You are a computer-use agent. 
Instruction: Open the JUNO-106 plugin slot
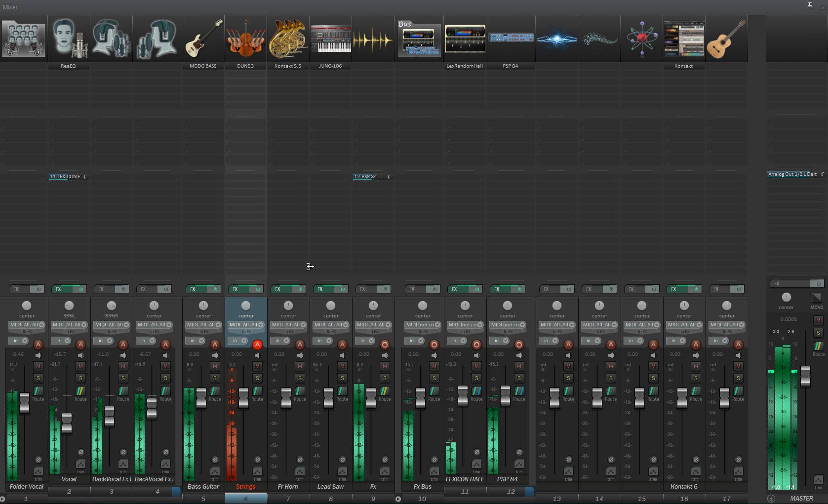pos(330,66)
